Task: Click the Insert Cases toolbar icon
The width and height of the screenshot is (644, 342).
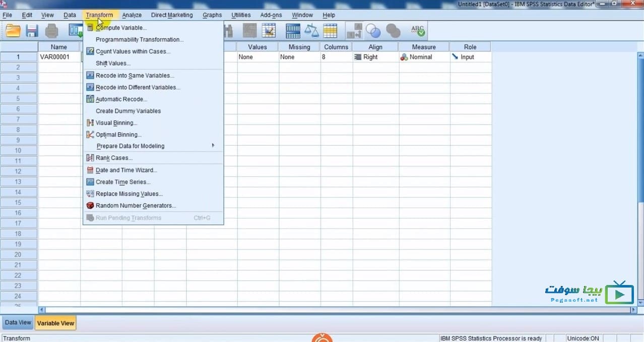Action: tap(249, 31)
